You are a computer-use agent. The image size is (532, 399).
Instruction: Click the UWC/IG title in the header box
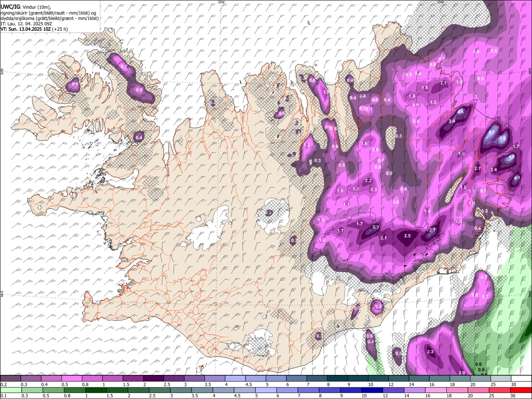(x=10, y=7)
